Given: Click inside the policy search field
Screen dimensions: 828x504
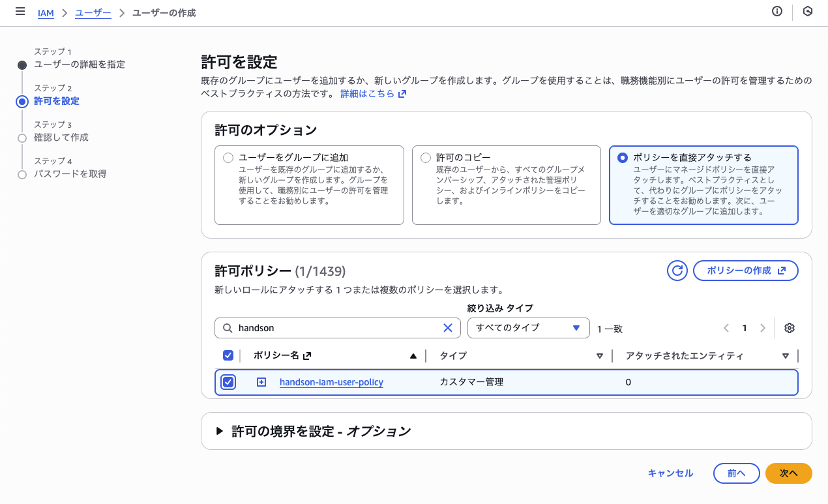Looking at the screenshot, I should click(x=326, y=328).
